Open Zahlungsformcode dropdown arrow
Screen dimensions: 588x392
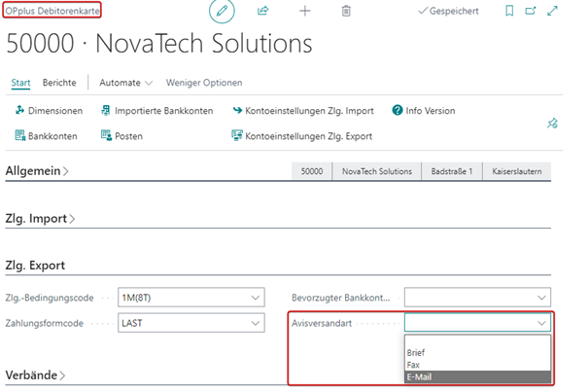[256, 323]
